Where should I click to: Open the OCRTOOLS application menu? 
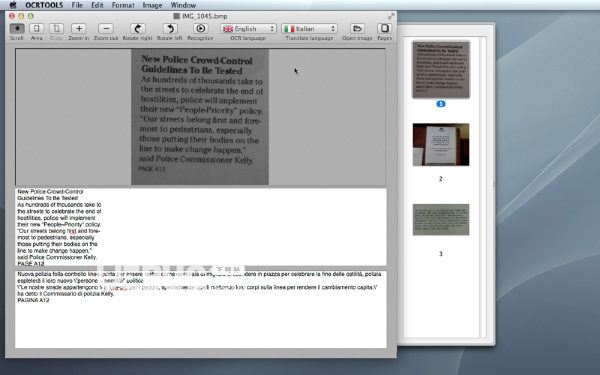(44, 5)
